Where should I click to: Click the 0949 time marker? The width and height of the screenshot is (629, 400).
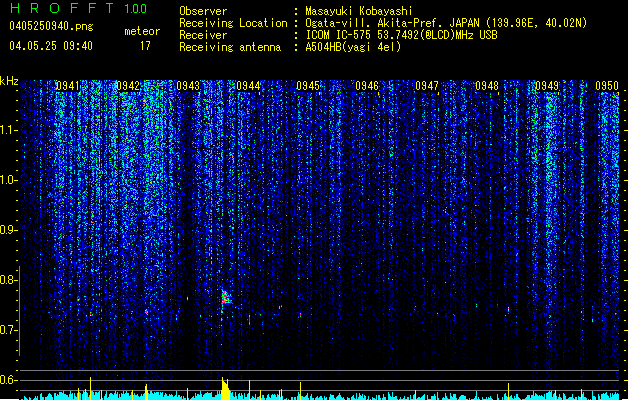(x=548, y=86)
